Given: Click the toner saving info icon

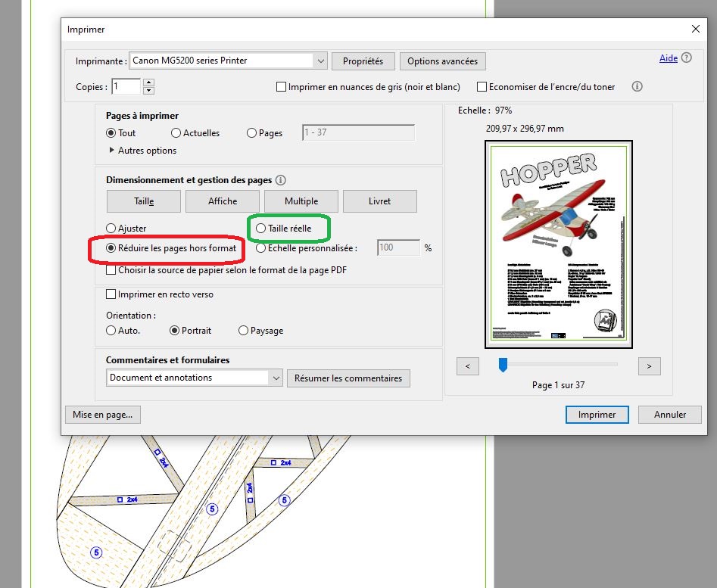Looking at the screenshot, I should click(x=637, y=87).
